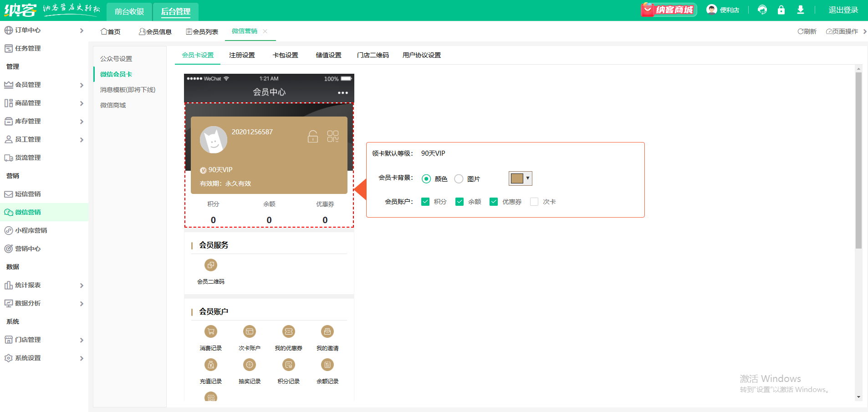Image resolution: width=868 pixels, height=412 pixels.
Task: Click the QR code icon on member card
Action: click(x=333, y=136)
